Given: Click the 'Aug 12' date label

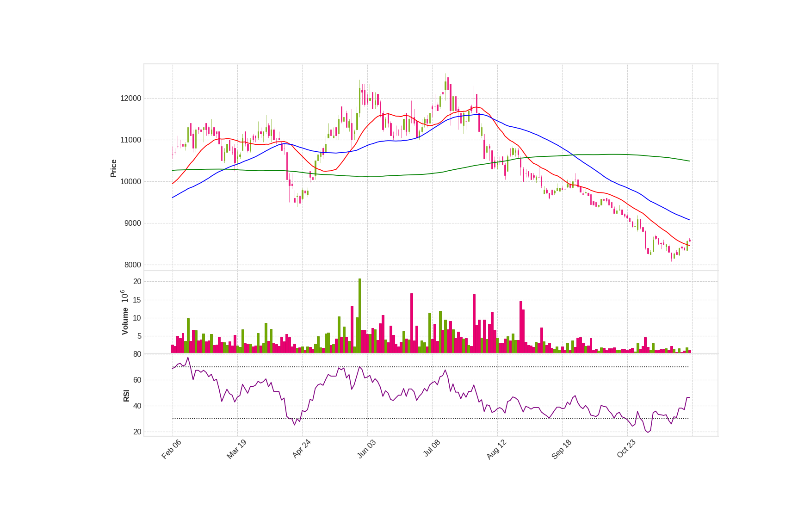Looking at the screenshot, I should pyautogui.click(x=496, y=449).
